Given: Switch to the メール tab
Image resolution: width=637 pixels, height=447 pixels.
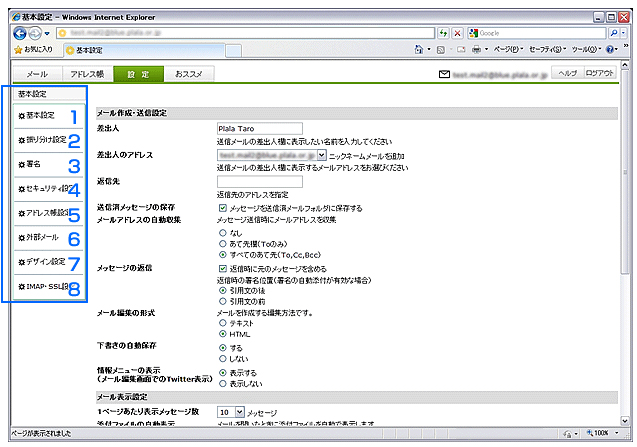Looking at the screenshot, I should click(36, 74).
